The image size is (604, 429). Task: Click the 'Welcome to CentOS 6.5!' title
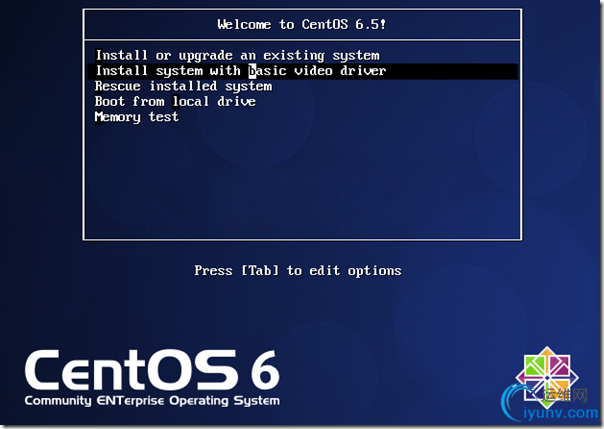click(x=302, y=25)
